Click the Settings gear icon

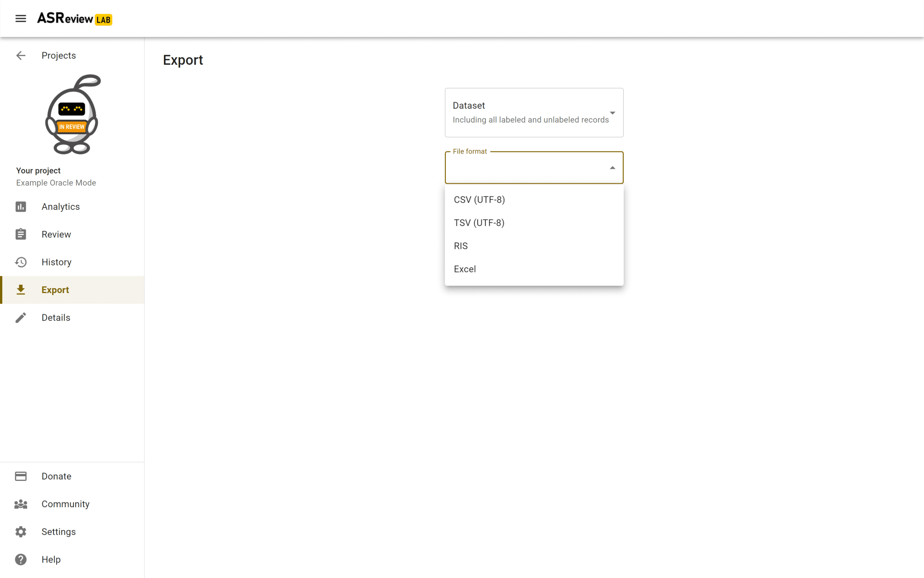point(21,532)
